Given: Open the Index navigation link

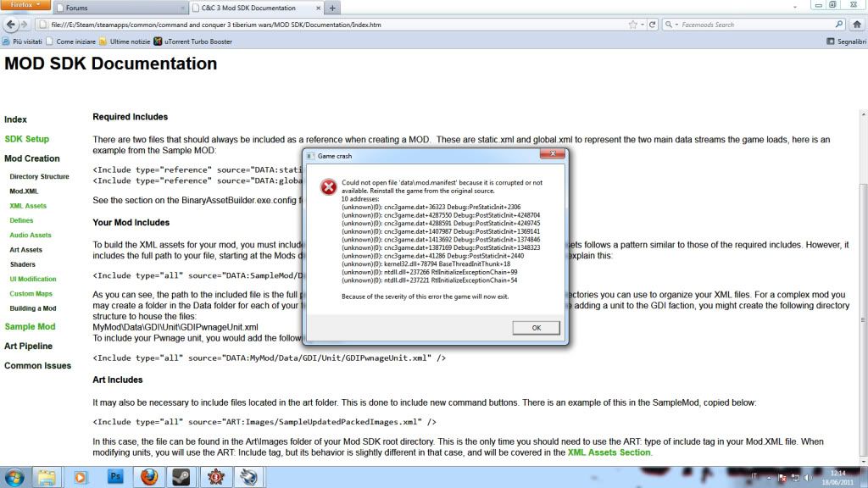Looking at the screenshot, I should 15,119.
